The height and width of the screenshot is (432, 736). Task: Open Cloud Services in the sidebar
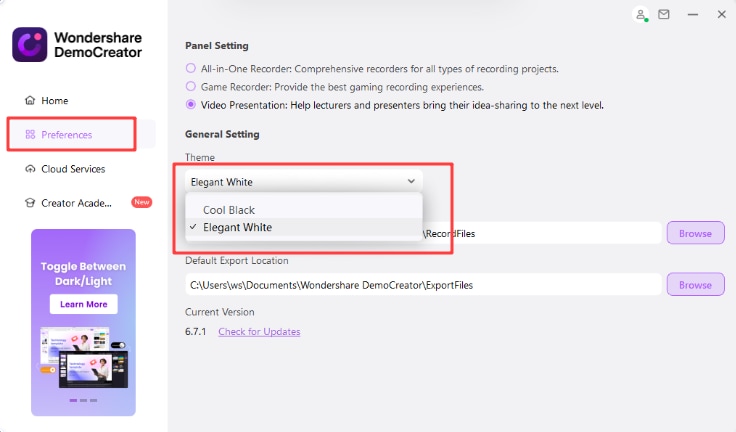pyautogui.click(x=72, y=169)
